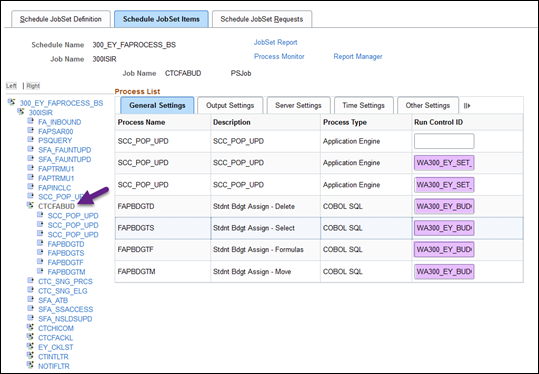Expand the CTCHICOM job folder icon
Image resolution: width=539 pixels, height=374 pixels.
31,328
